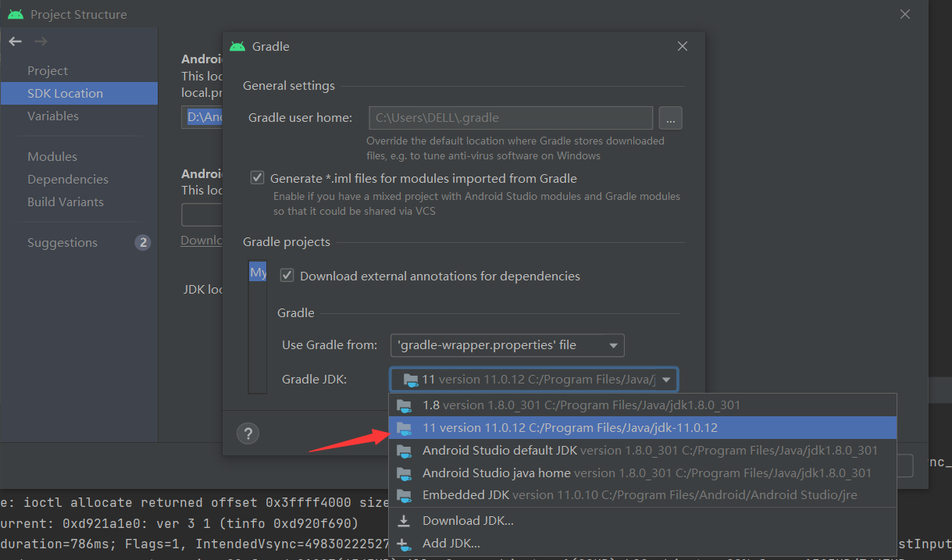Open the Gradle JDK combo box
Screen dimensions: 952x560
coord(533,380)
